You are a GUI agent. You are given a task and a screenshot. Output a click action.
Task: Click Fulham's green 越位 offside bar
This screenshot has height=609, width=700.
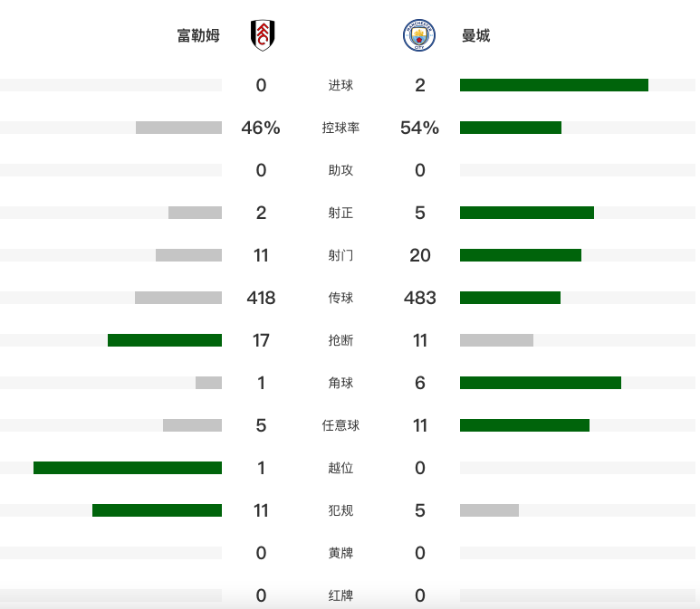tap(128, 468)
